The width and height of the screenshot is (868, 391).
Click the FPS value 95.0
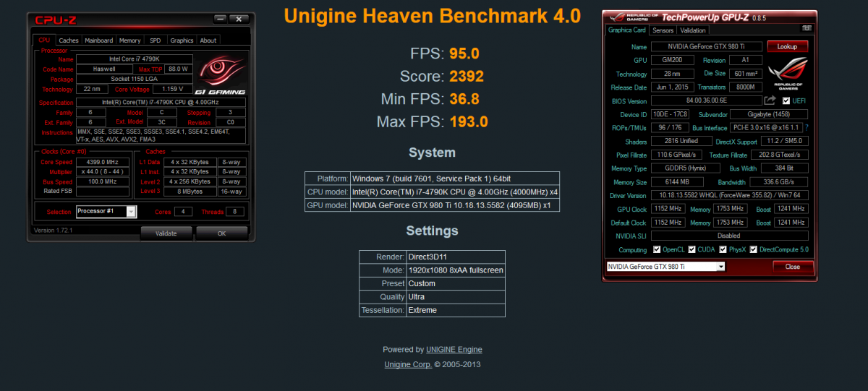coord(464,53)
